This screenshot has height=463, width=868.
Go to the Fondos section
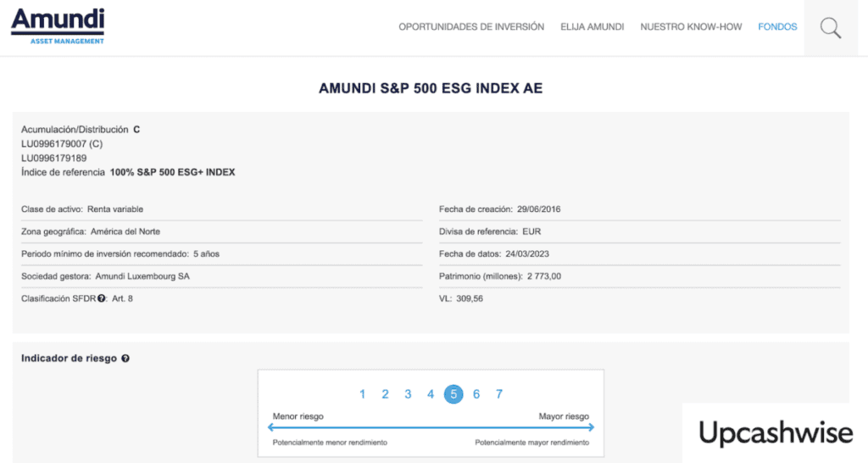[x=777, y=26]
